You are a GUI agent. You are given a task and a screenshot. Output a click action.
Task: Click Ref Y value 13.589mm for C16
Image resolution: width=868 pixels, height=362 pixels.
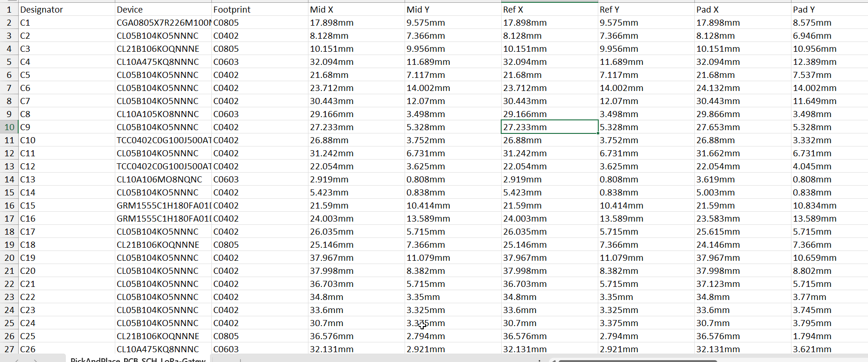click(646, 218)
